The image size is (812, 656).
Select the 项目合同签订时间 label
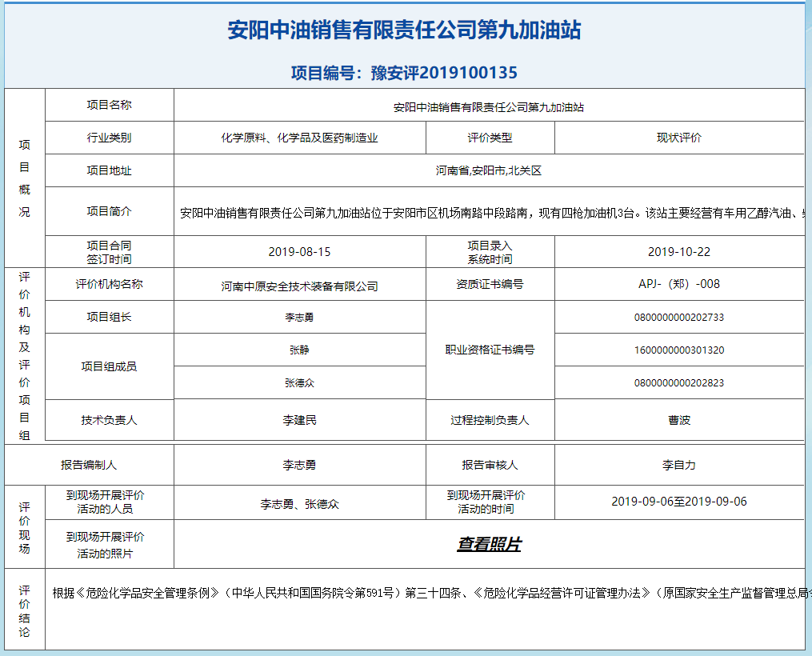click(x=110, y=252)
